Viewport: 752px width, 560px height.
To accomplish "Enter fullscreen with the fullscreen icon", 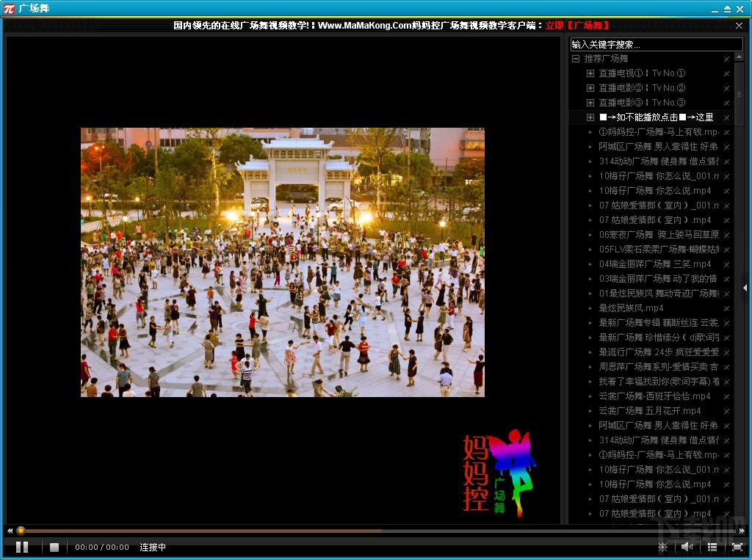I will [x=737, y=547].
